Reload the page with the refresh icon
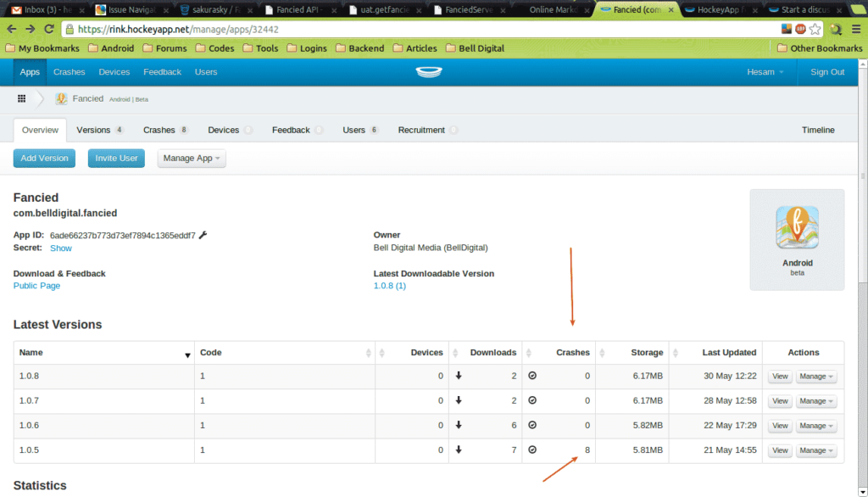The height and width of the screenshot is (497, 868). tap(49, 29)
